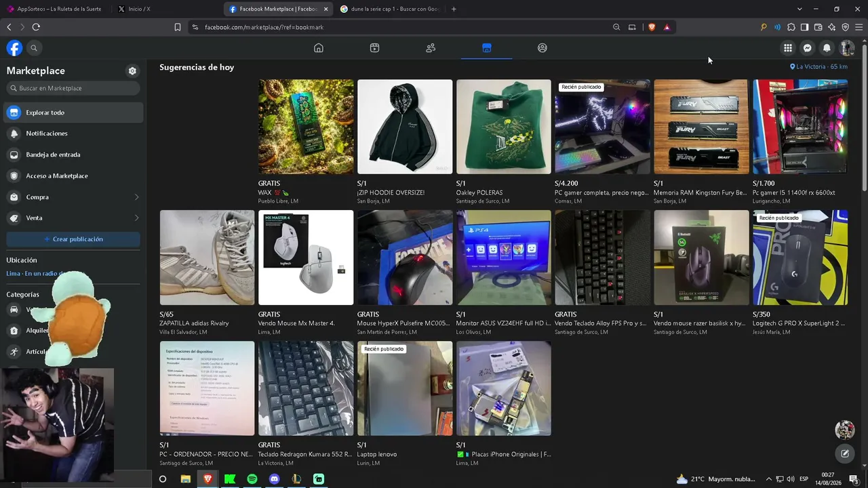Open the Oakley POLERAS listing
The image size is (868, 488).
(504, 127)
